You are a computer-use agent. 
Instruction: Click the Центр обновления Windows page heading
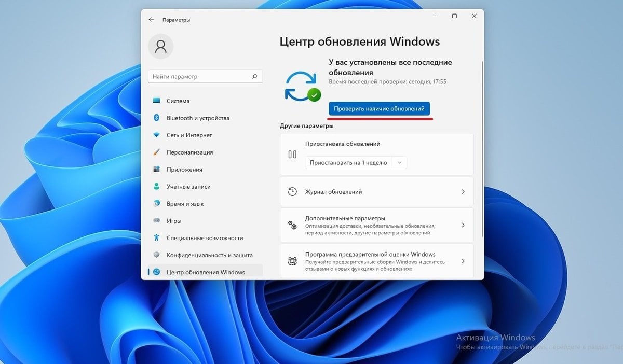[x=360, y=41]
